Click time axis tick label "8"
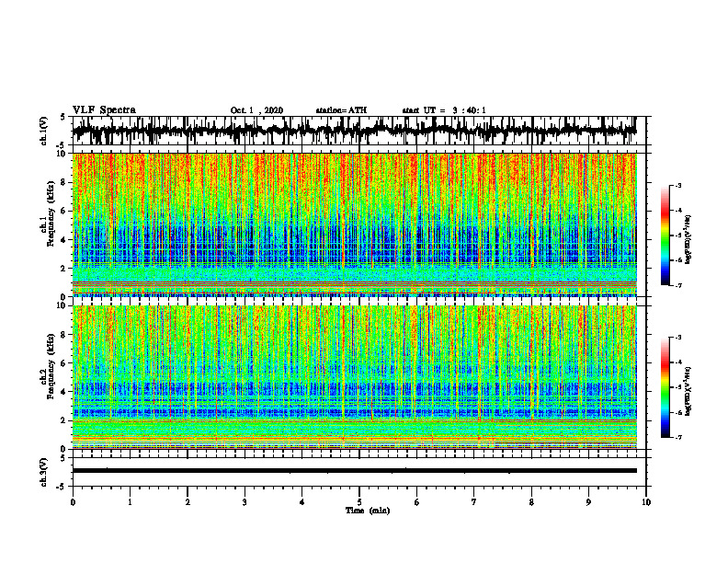 (531, 502)
